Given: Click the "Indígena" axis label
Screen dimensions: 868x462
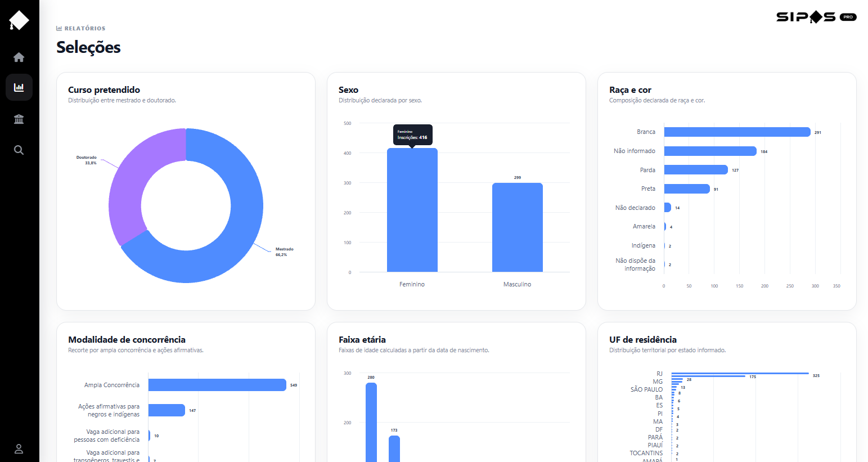Looking at the screenshot, I should coord(644,245).
